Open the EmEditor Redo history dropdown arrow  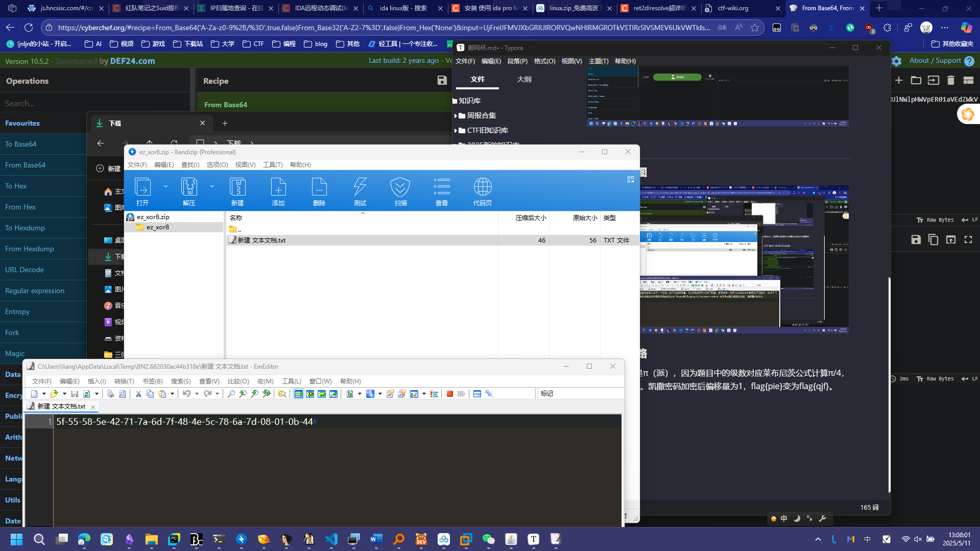tap(217, 394)
